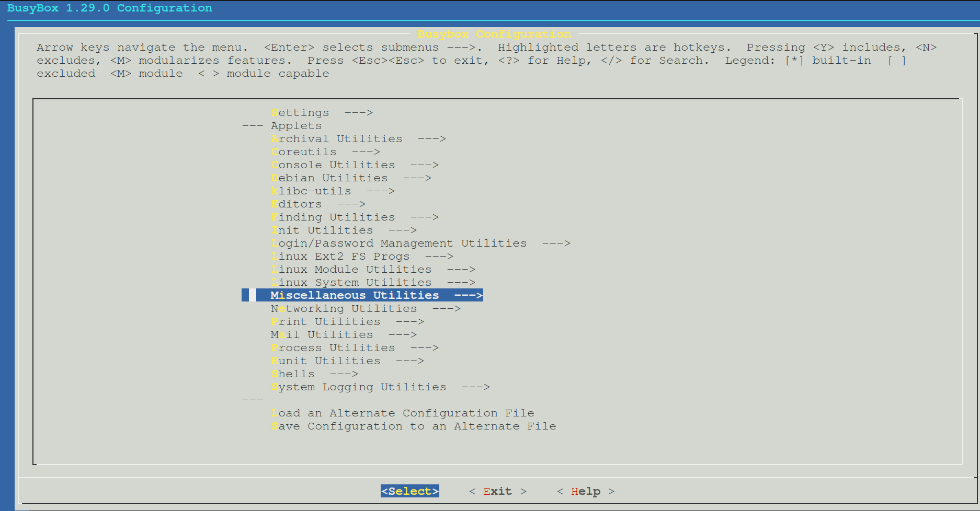Open Login/Password Management Utilities
The height and width of the screenshot is (511, 980).
coord(398,243)
